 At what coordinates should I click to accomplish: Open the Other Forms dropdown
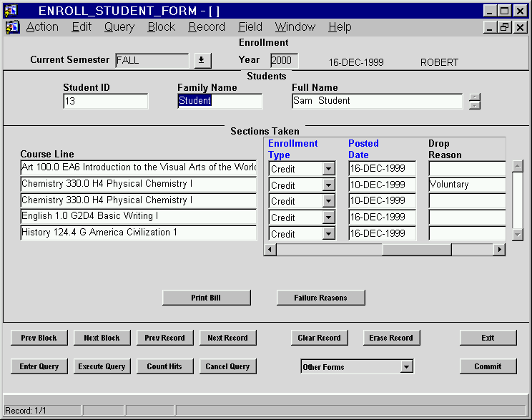tap(406, 366)
